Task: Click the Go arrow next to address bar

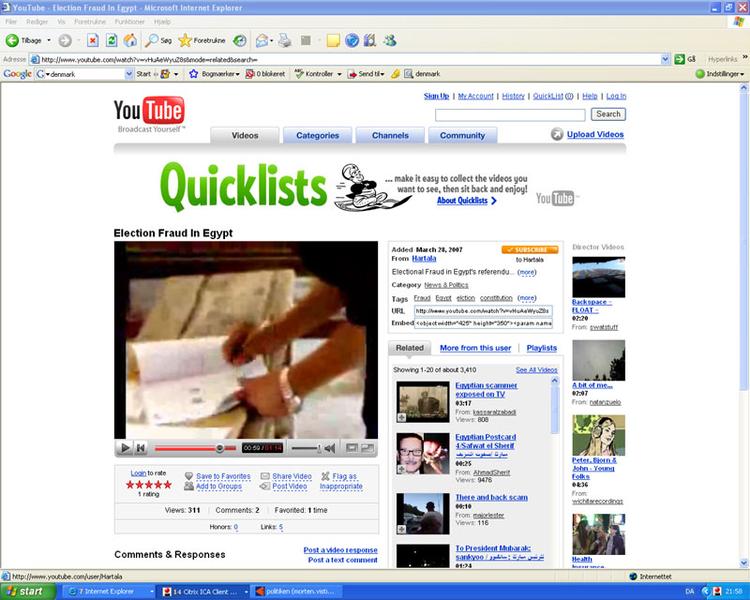Action: [x=679, y=59]
